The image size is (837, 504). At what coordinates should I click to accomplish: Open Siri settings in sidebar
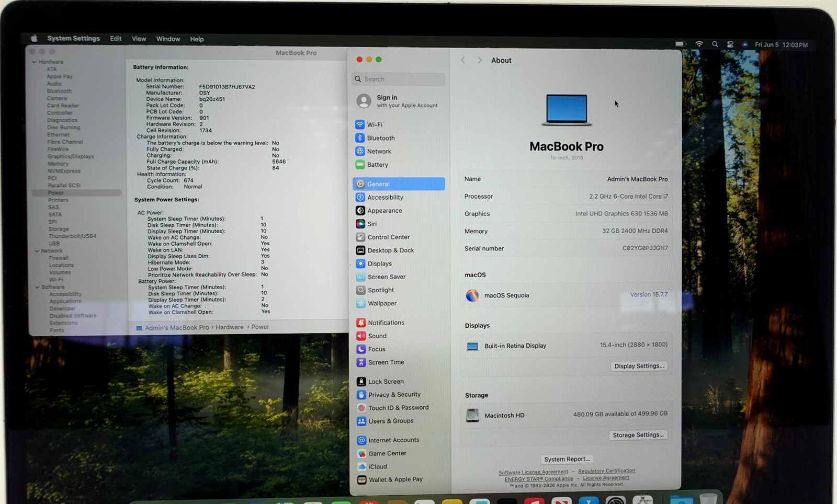pos(399,224)
